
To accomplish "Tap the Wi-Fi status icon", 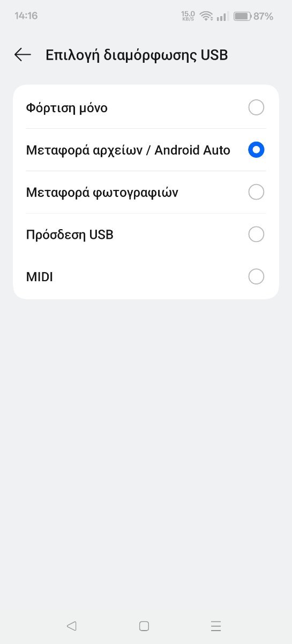I will [x=206, y=16].
